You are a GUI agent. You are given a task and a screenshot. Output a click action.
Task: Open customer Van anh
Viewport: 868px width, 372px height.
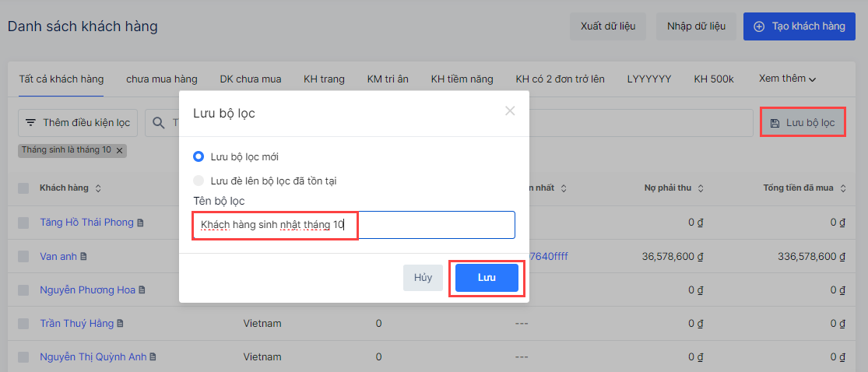58,256
